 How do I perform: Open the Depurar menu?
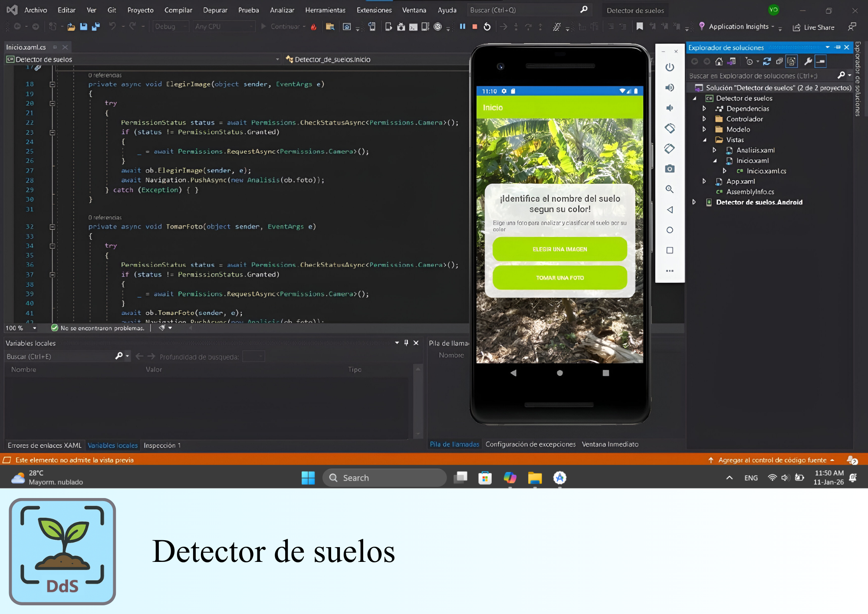tap(215, 10)
